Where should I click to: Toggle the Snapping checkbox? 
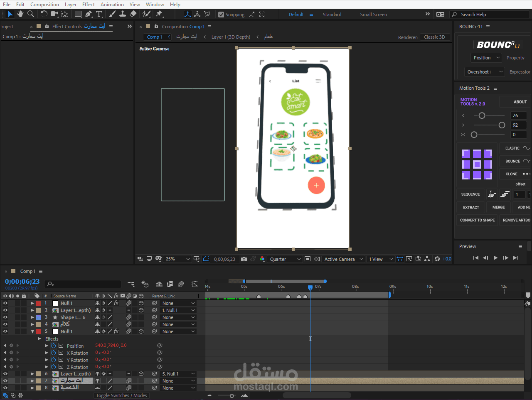tap(221, 15)
